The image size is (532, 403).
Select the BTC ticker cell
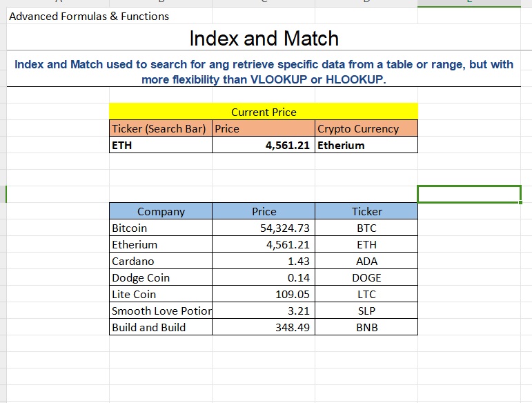click(366, 228)
